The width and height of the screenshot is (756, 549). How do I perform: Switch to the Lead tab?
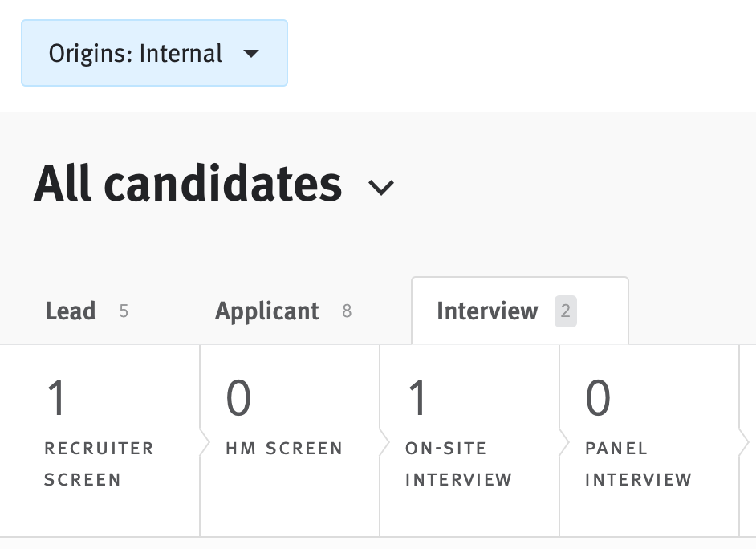[x=71, y=311]
